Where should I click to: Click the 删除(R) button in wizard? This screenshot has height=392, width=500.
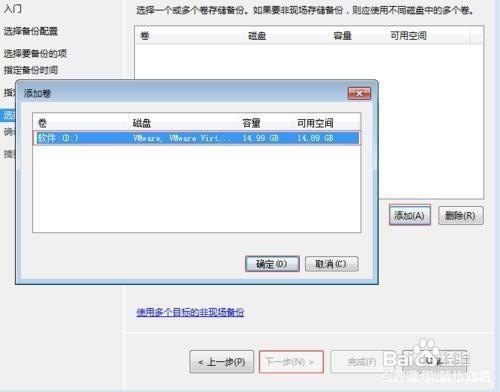[460, 215]
